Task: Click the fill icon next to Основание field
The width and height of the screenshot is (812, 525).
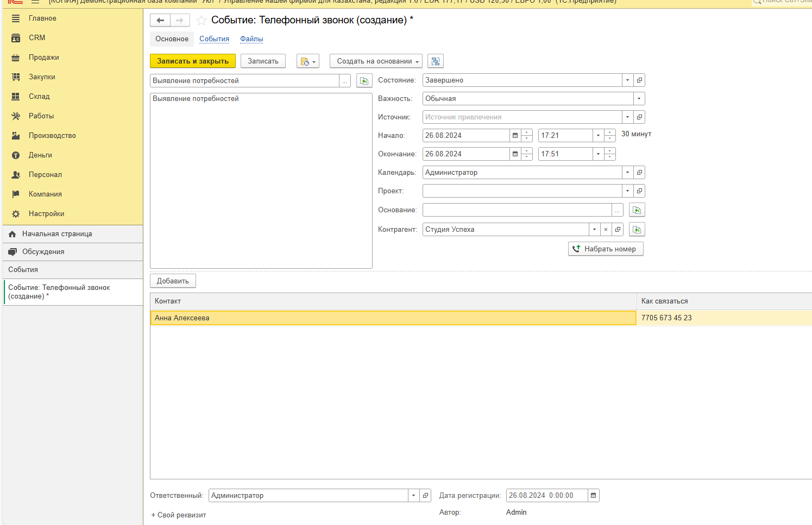Action: pos(637,210)
